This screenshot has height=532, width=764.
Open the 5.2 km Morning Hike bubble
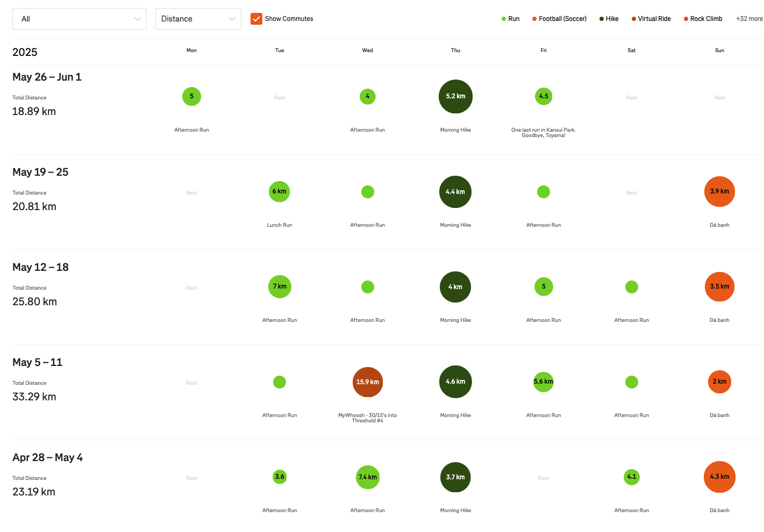455,97
